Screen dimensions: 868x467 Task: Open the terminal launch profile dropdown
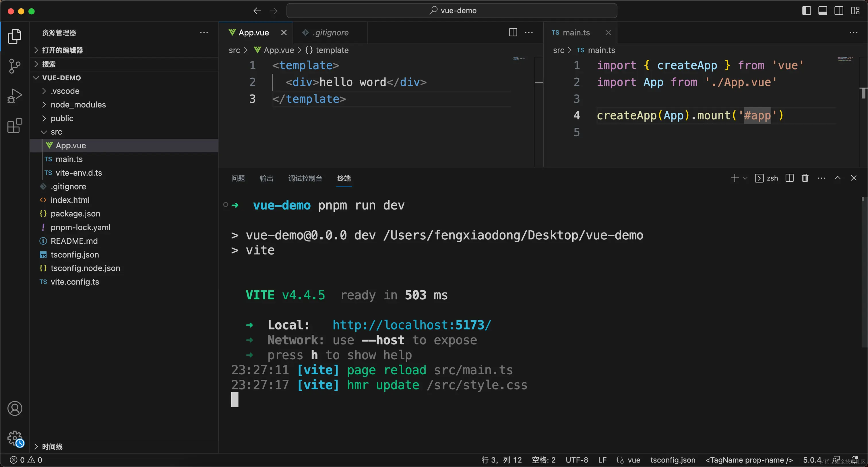point(745,178)
